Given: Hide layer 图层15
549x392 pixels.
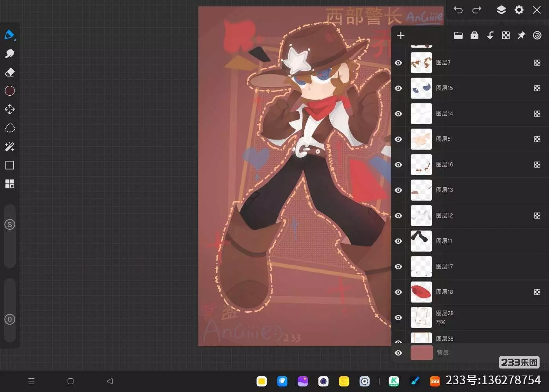Looking at the screenshot, I should point(398,88).
